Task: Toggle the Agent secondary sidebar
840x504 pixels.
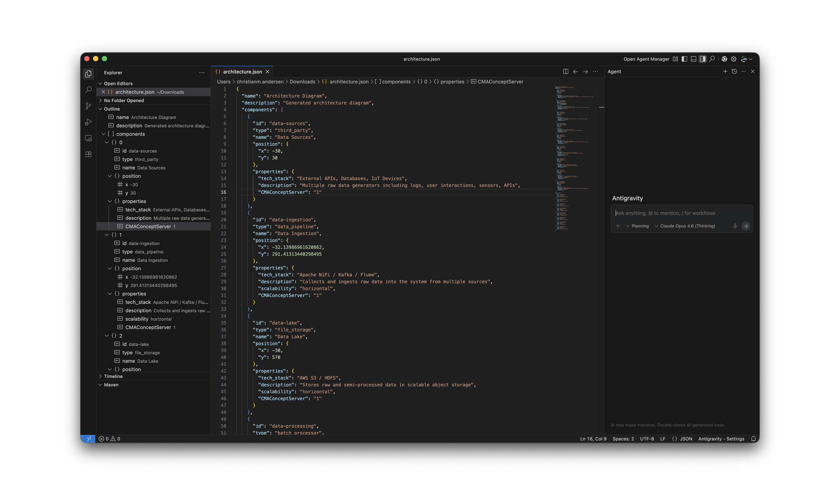Action: coord(703,59)
